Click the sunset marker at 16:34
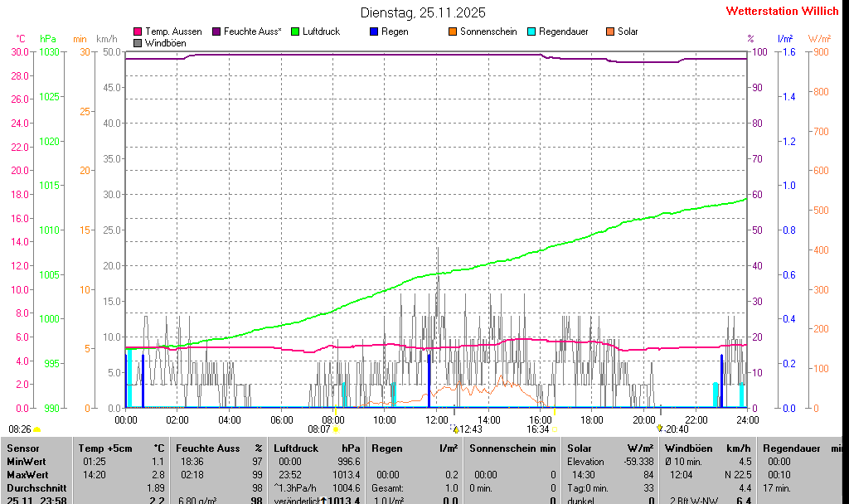This screenshot has width=849, height=504. [x=555, y=429]
